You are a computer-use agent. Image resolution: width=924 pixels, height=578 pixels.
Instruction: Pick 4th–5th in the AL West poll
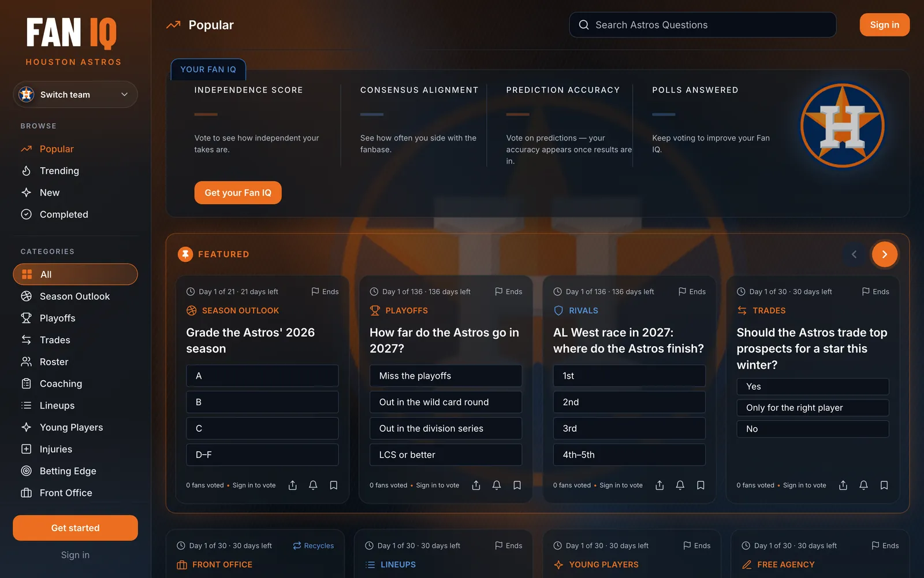pyautogui.click(x=629, y=455)
